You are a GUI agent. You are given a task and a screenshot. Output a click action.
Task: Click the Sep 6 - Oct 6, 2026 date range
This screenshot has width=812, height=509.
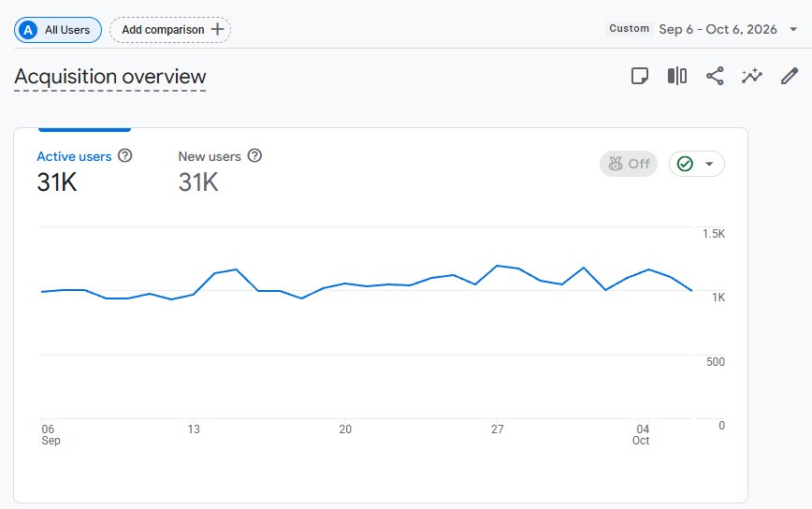pos(718,29)
